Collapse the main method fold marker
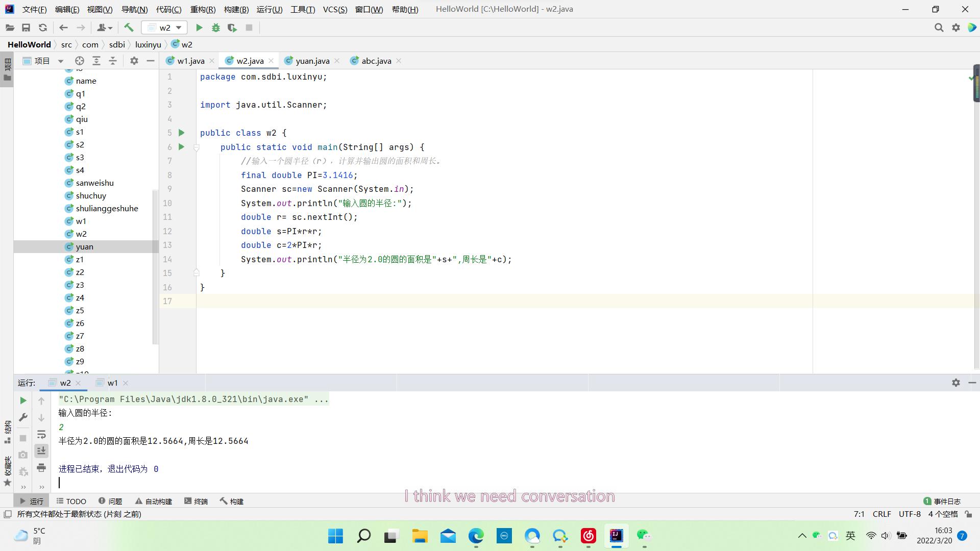This screenshot has width=980, height=551. coord(196,147)
